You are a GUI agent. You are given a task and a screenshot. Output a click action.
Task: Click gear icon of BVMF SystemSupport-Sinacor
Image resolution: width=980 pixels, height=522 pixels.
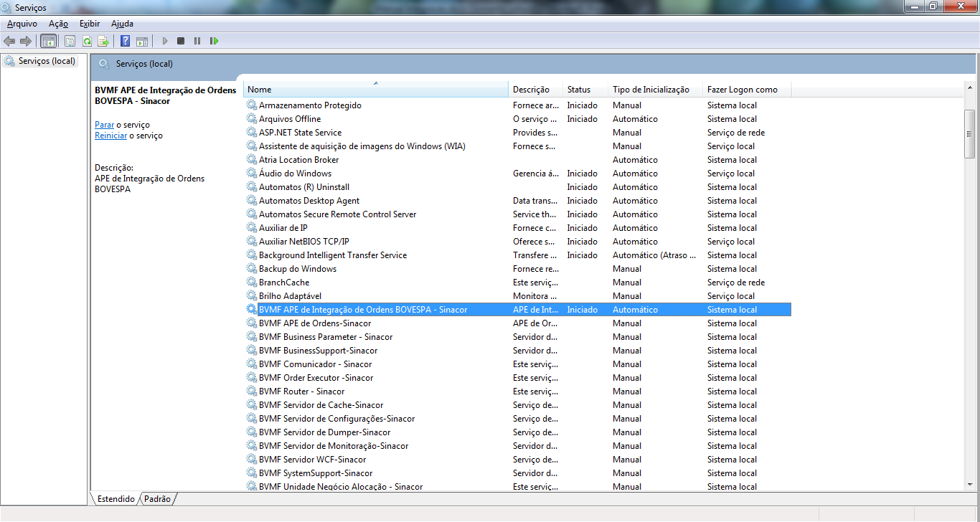252,473
